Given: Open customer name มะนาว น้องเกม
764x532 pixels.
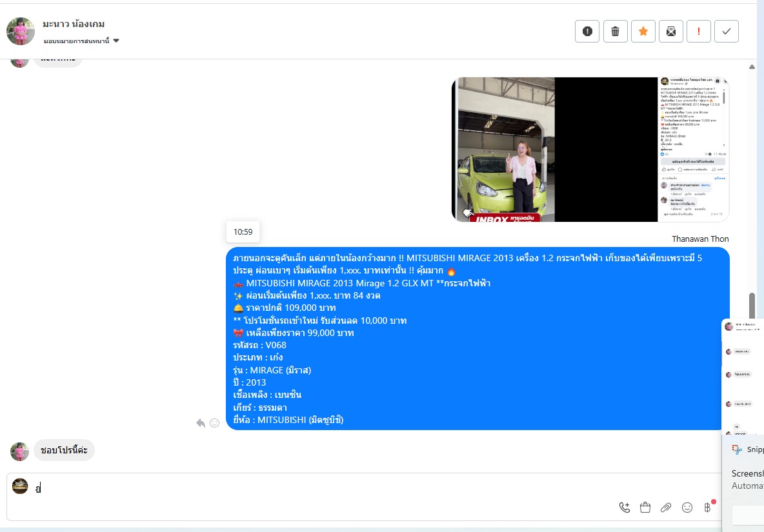Looking at the screenshot, I should pos(74,24).
